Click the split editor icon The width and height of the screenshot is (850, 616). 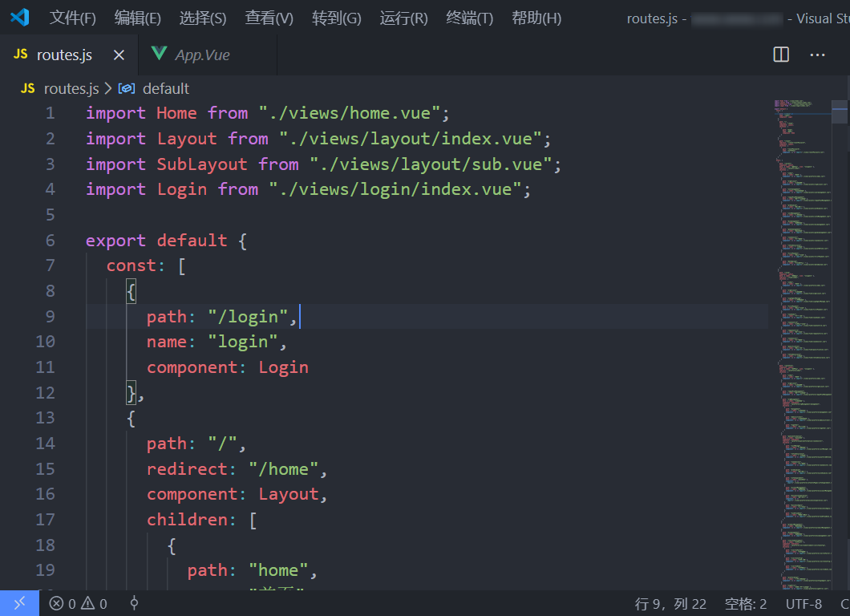point(780,55)
